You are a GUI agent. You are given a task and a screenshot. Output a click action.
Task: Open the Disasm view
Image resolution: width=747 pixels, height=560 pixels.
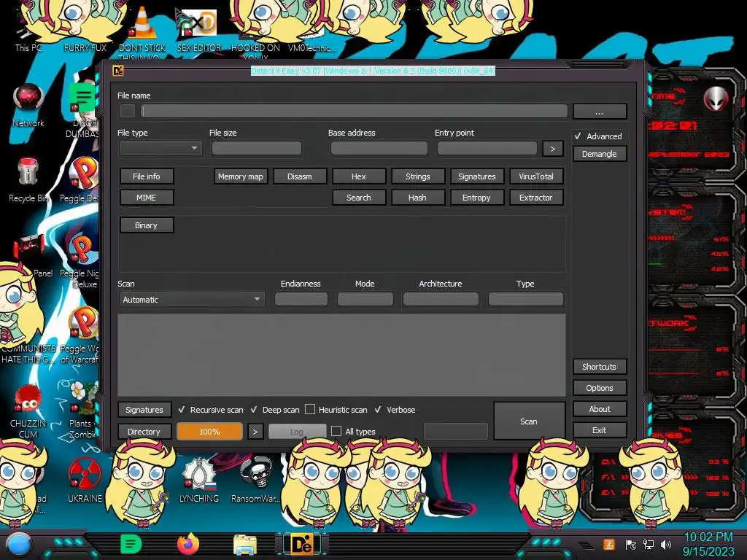300,176
